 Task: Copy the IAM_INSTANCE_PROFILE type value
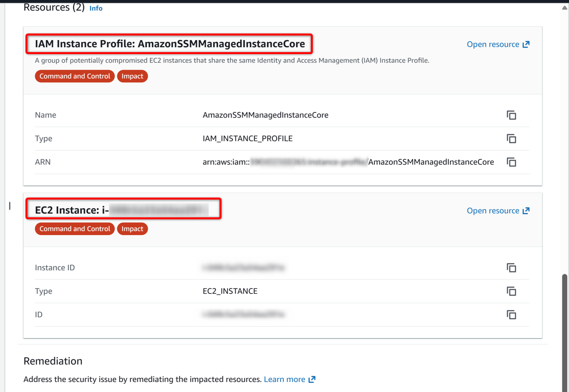coord(511,139)
